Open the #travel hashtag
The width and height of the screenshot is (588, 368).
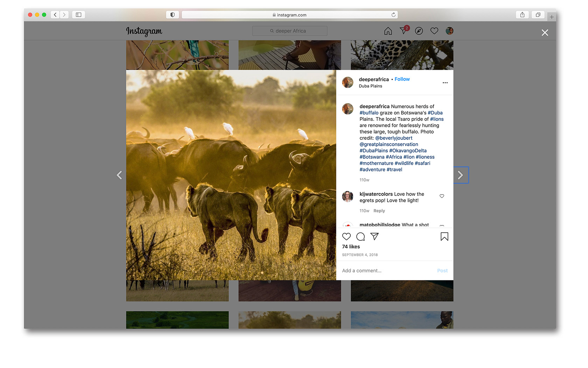394,170
